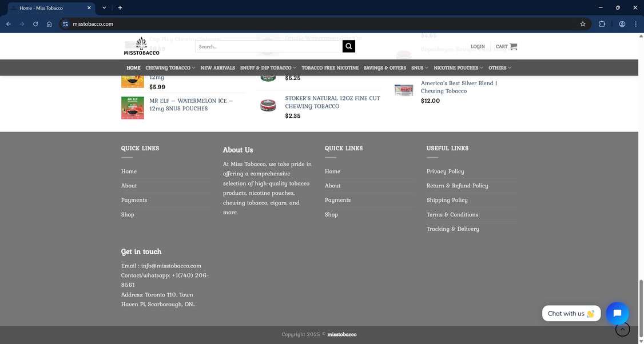Click Shop in first Quick Links column
644x344 pixels.
(128, 214)
